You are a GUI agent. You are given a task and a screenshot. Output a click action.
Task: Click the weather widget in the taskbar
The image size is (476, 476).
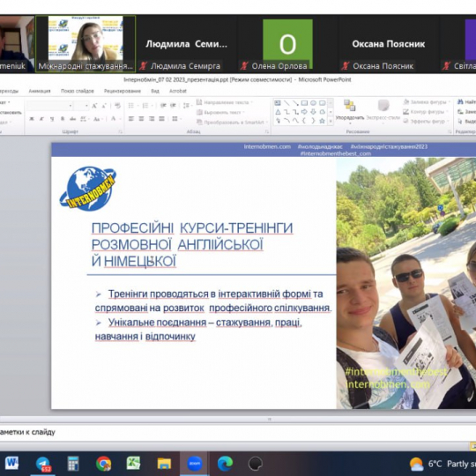443,464
